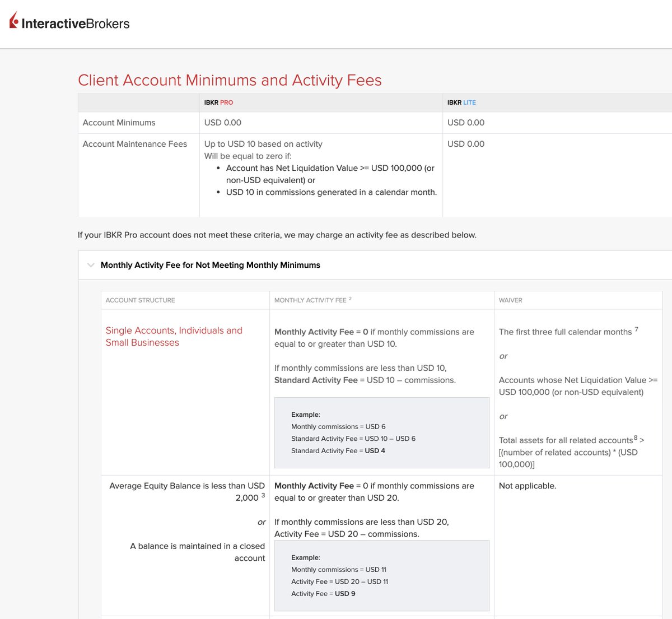The width and height of the screenshot is (672, 619).
Task: Select the 'Account Maintenance Fees' row label
Action: pyautogui.click(x=135, y=144)
